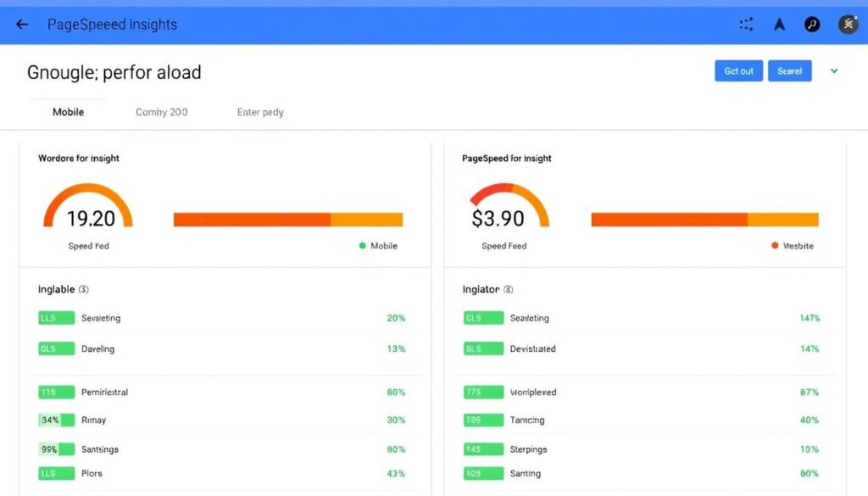The width and height of the screenshot is (868, 496).
Task: Click the badge beside Santing
Action: [484, 473]
